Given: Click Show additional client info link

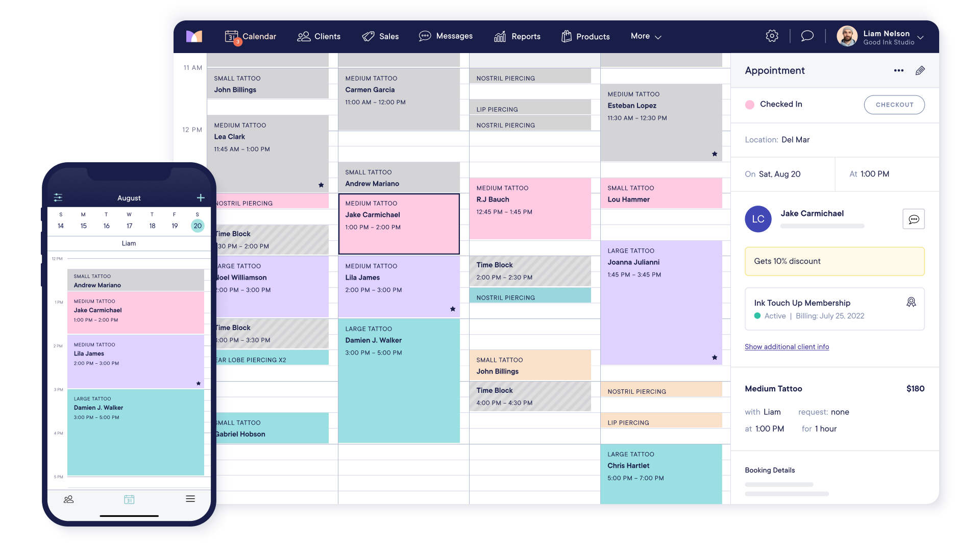Looking at the screenshot, I should [786, 346].
